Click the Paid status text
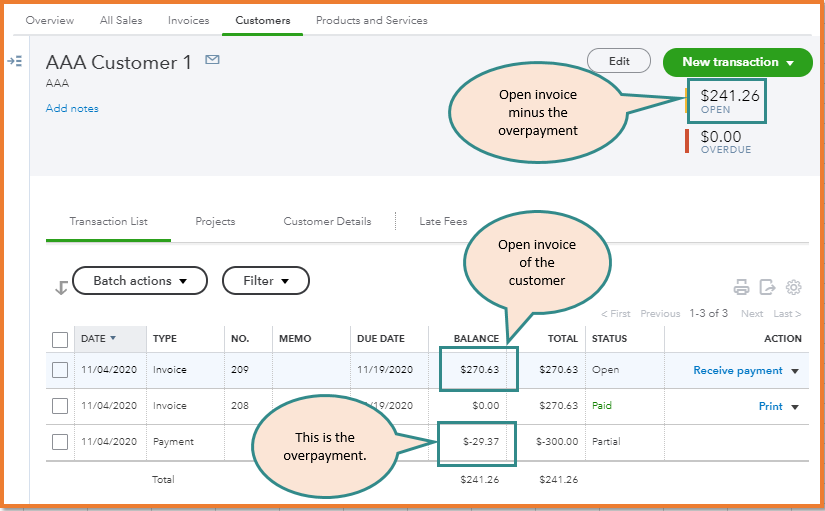This screenshot has height=511, width=825. click(x=602, y=406)
